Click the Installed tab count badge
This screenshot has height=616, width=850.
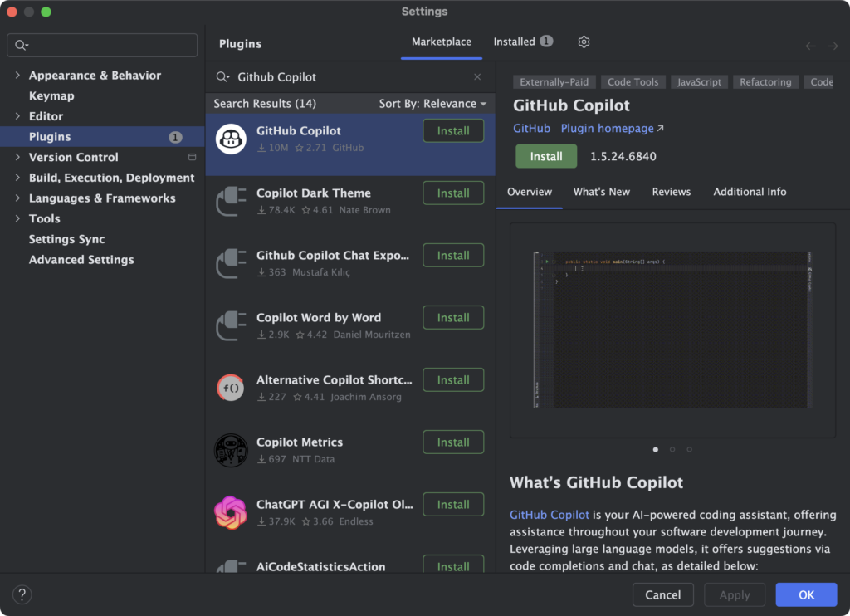pyautogui.click(x=546, y=42)
